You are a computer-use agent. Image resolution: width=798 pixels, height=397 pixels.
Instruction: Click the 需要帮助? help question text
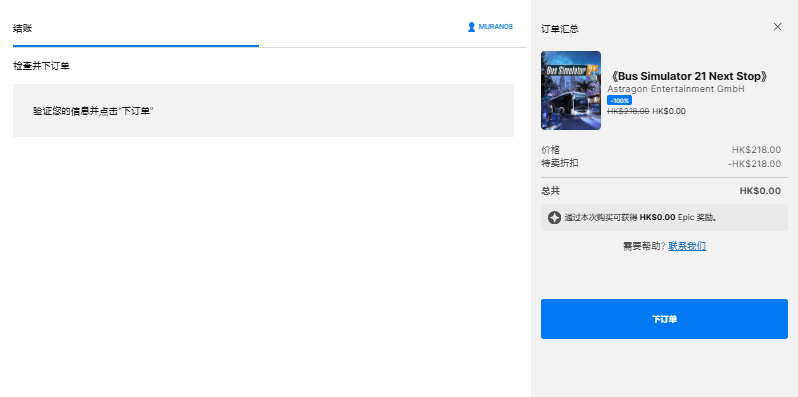point(644,246)
